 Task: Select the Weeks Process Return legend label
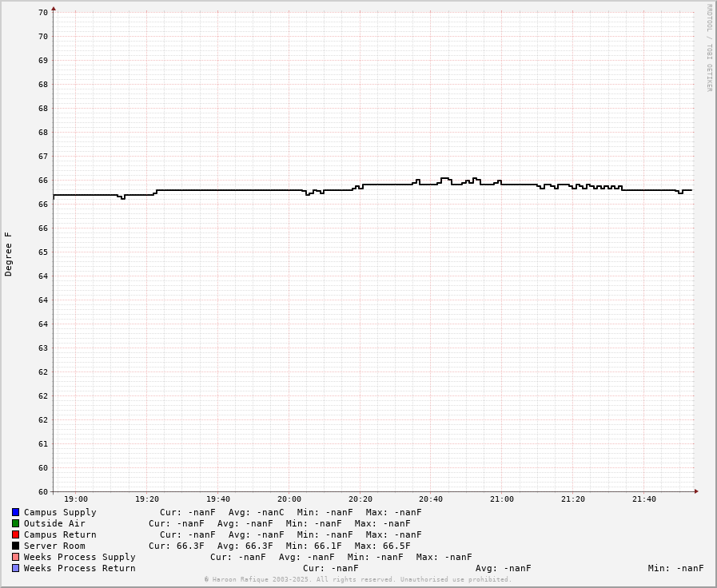(79, 568)
